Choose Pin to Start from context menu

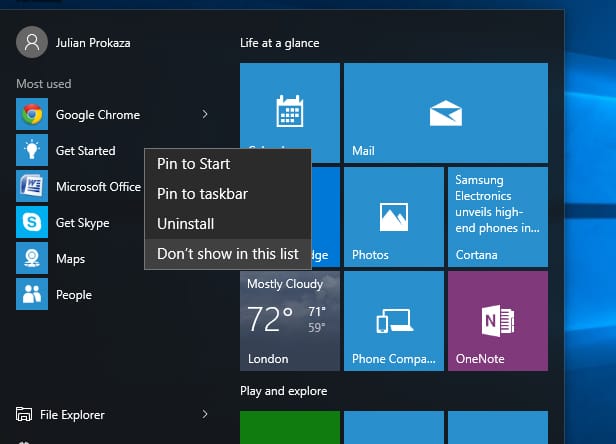coord(228,164)
